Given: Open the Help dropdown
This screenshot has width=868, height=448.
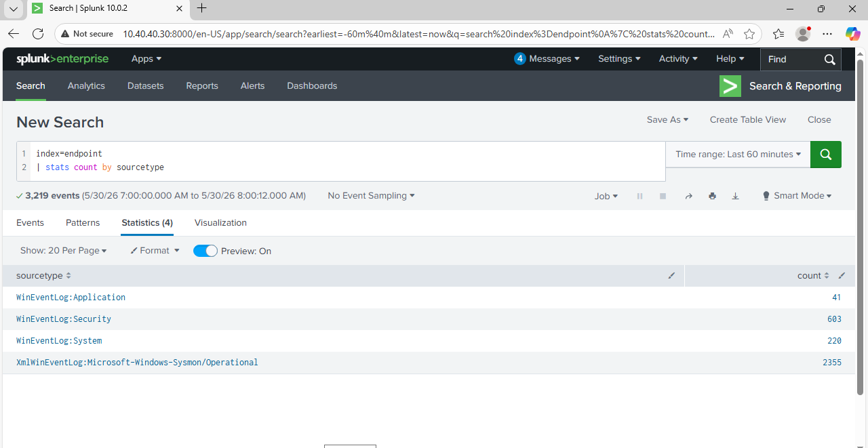Looking at the screenshot, I should (x=730, y=59).
